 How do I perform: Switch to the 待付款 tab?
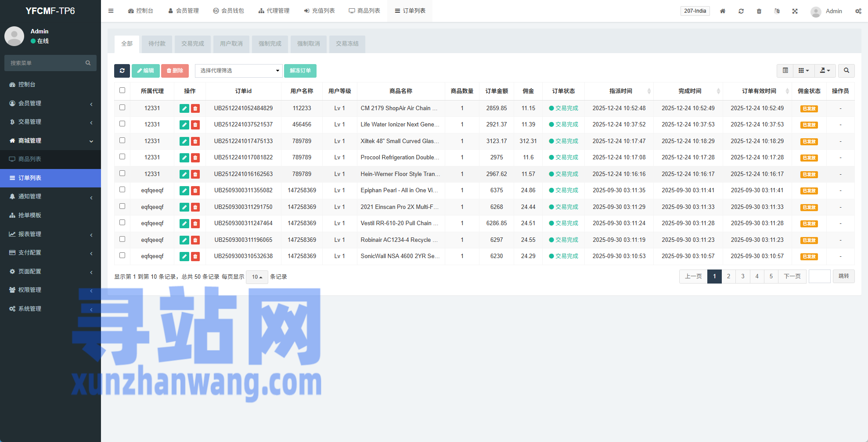pos(157,44)
